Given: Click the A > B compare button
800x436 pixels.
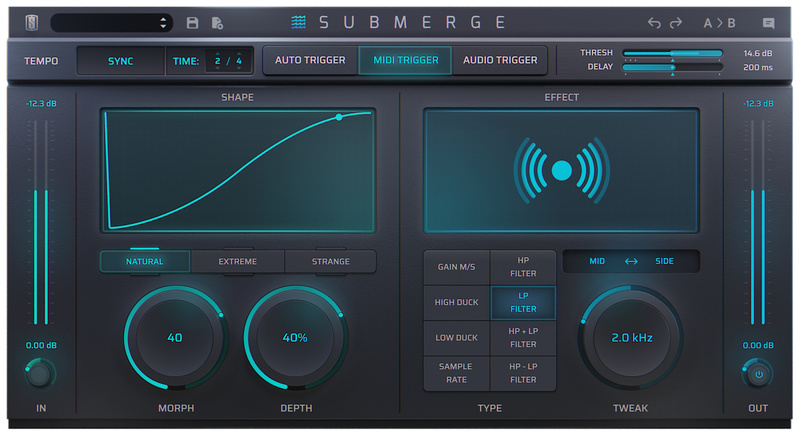Looking at the screenshot, I should click(719, 23).
